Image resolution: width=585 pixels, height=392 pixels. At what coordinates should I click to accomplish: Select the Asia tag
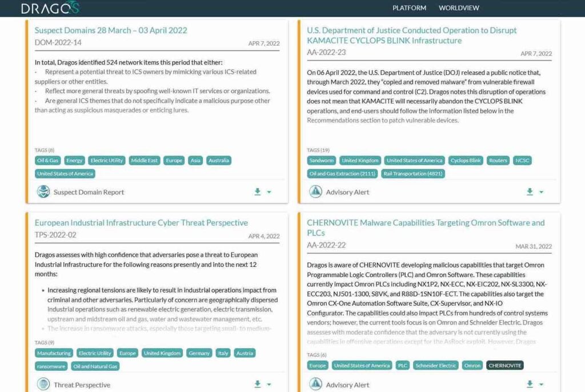195,161
